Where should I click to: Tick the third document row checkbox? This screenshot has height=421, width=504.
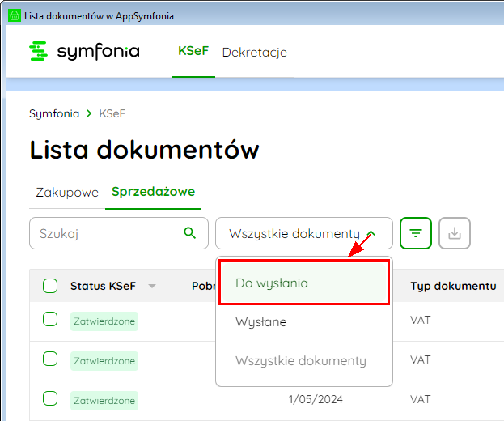(50, 398)
